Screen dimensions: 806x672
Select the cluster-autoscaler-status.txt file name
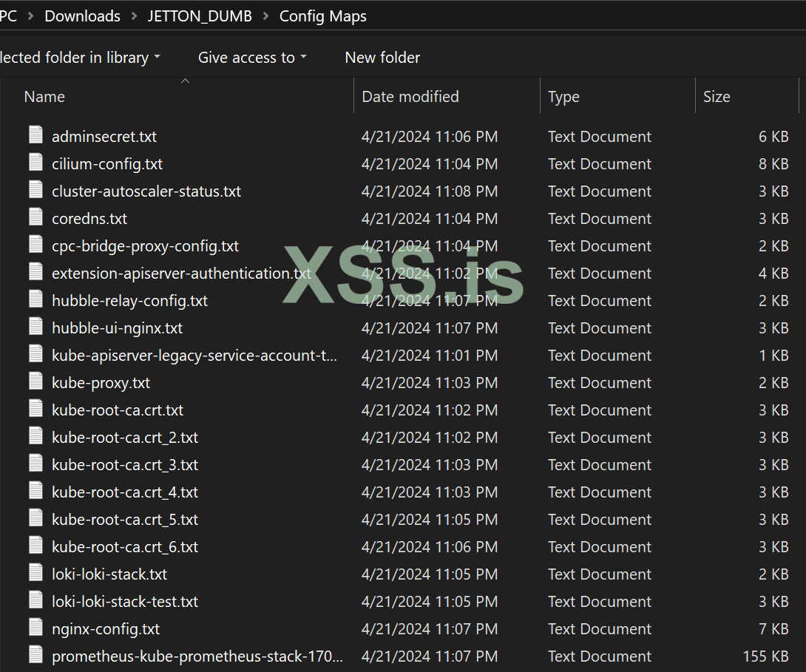(x=146, y=191)
